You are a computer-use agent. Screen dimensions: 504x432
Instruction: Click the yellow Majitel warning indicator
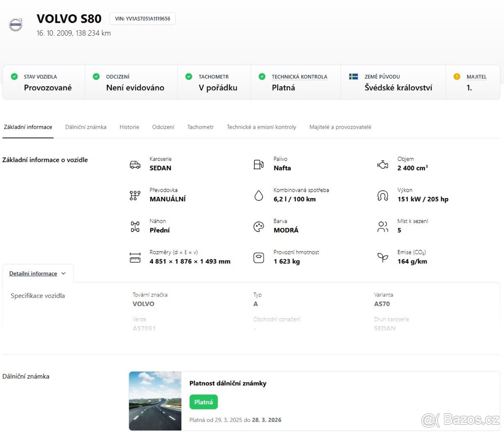[456, 76]
